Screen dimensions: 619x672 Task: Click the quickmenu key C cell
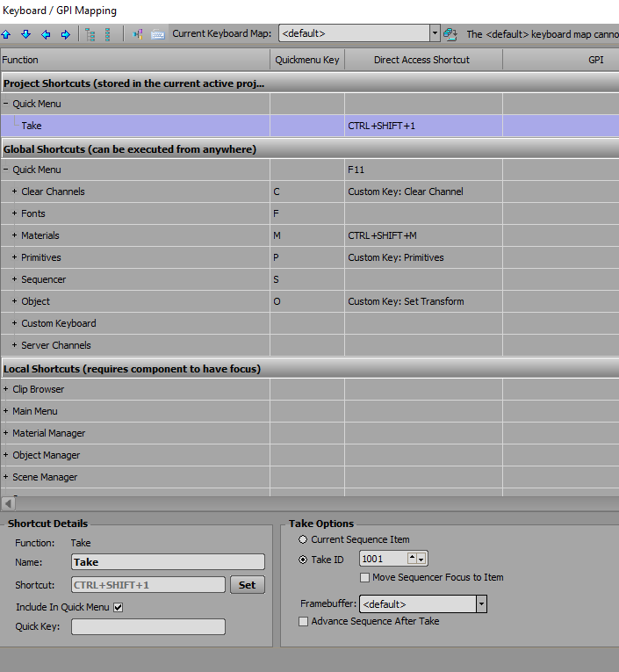coord(307,191)
